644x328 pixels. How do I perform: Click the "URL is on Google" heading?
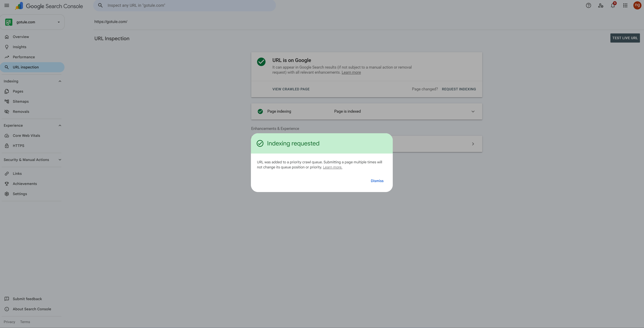pos(291,60)
